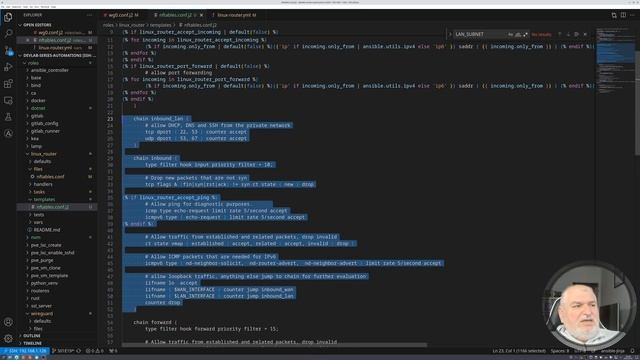Go to previous match in find widget
640x360 pixels.
pyautogui.click(x=560, y=34)
